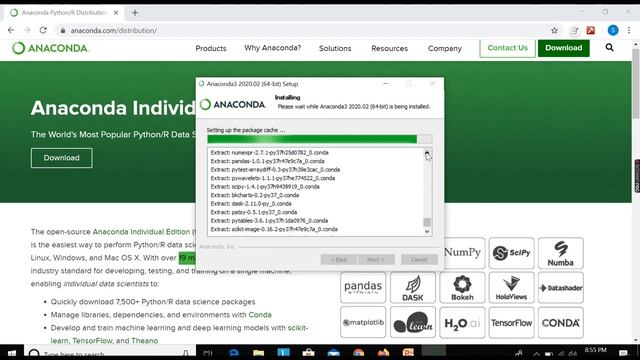640x360 pixels.
Task: Open Chrome's three-dot menu
Action: tap(629, 30)
